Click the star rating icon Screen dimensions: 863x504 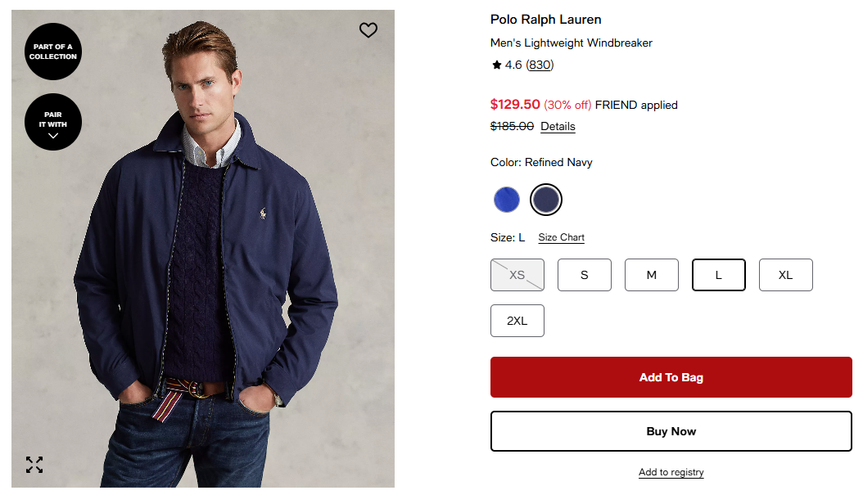pyautogui.click(x=496, y=65)
